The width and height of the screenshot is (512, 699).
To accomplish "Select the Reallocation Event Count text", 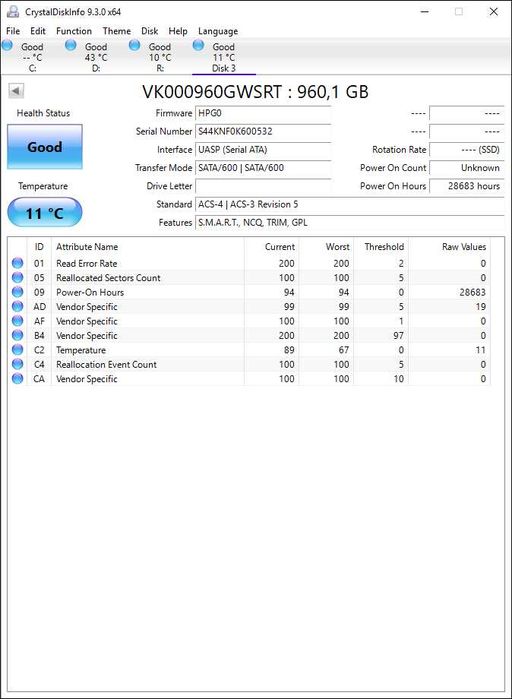I will 106,364.
